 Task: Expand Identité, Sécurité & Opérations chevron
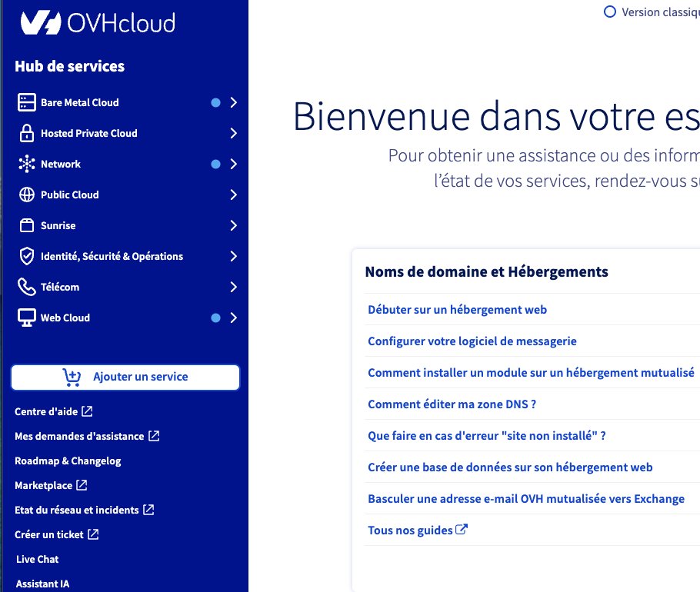coord(234,257)
